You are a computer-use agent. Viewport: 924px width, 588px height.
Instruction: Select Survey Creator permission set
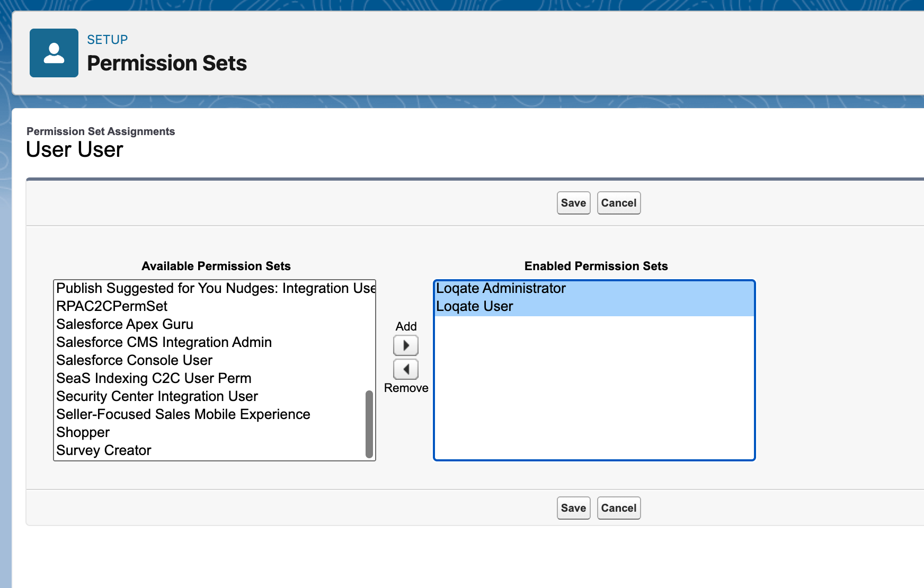(210, 450)
